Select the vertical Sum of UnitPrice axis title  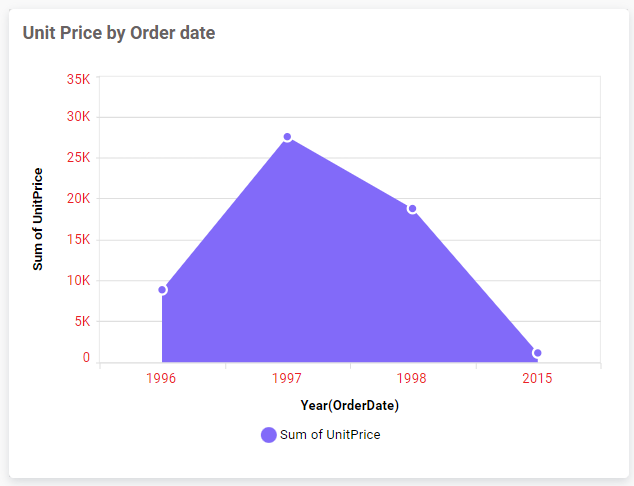38,219
